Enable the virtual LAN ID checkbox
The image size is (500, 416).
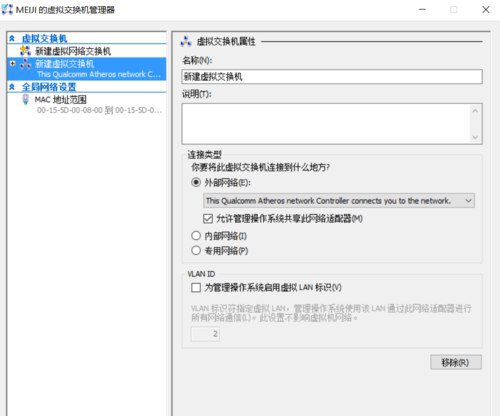pos(196,287)
